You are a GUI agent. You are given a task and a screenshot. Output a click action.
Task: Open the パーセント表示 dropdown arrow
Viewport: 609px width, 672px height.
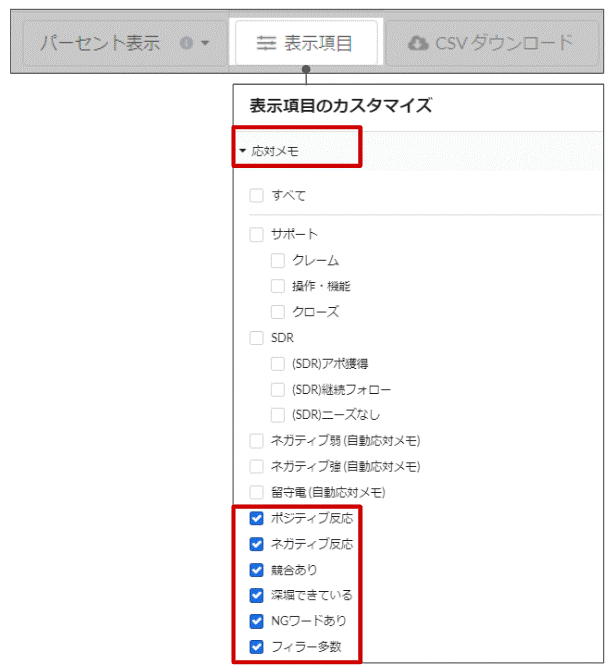pyautogui.click(x=205, y=43)
